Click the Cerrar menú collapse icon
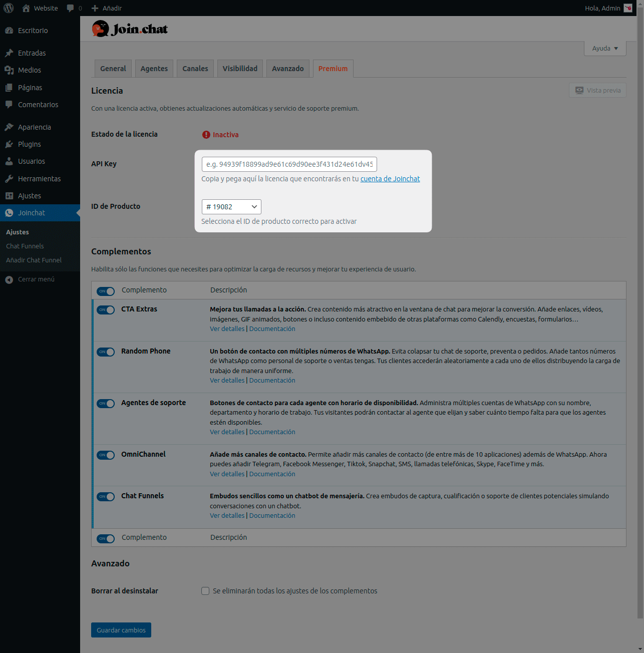 [x=9, y=279]
